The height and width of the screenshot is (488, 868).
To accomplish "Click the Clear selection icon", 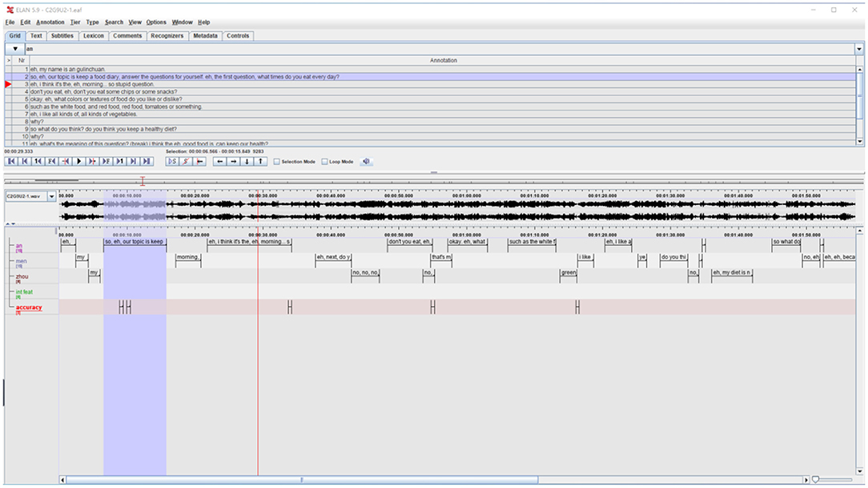I will coord(186,161).
